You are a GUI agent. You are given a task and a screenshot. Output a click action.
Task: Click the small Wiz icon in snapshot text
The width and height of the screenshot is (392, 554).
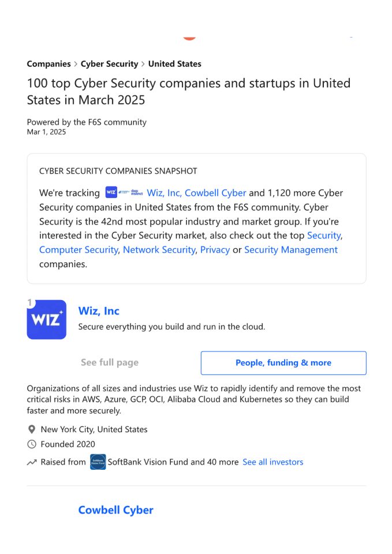(x=111, y=193)
